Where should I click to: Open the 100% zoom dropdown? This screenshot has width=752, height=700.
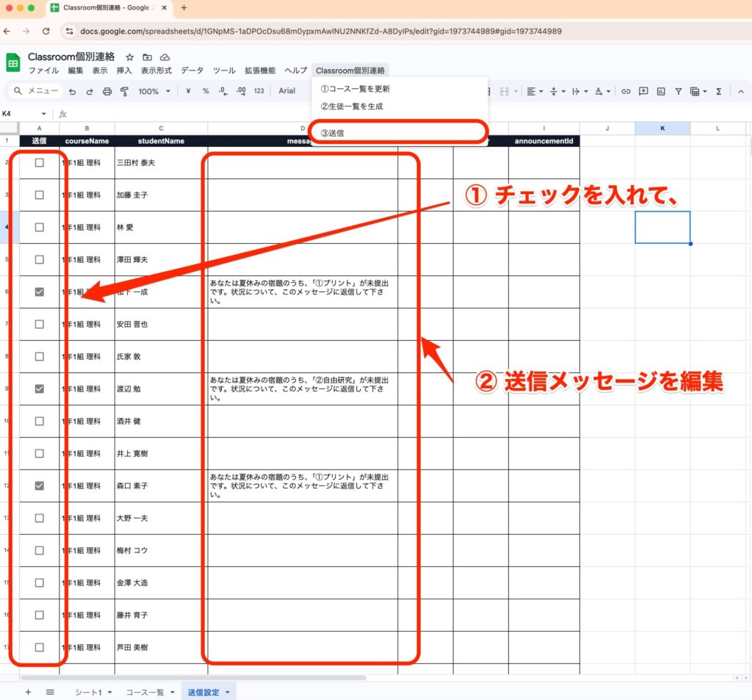click(x=154, y=92)
